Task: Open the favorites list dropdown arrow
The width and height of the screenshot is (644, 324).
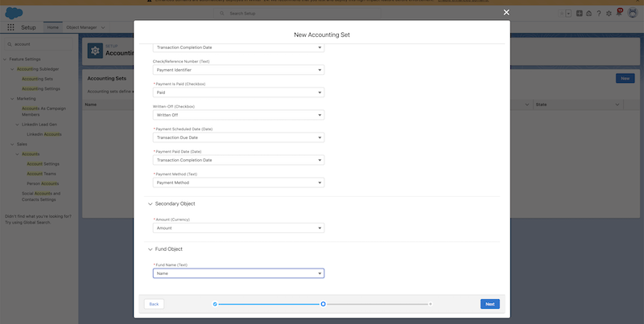Action: point(568,14)
